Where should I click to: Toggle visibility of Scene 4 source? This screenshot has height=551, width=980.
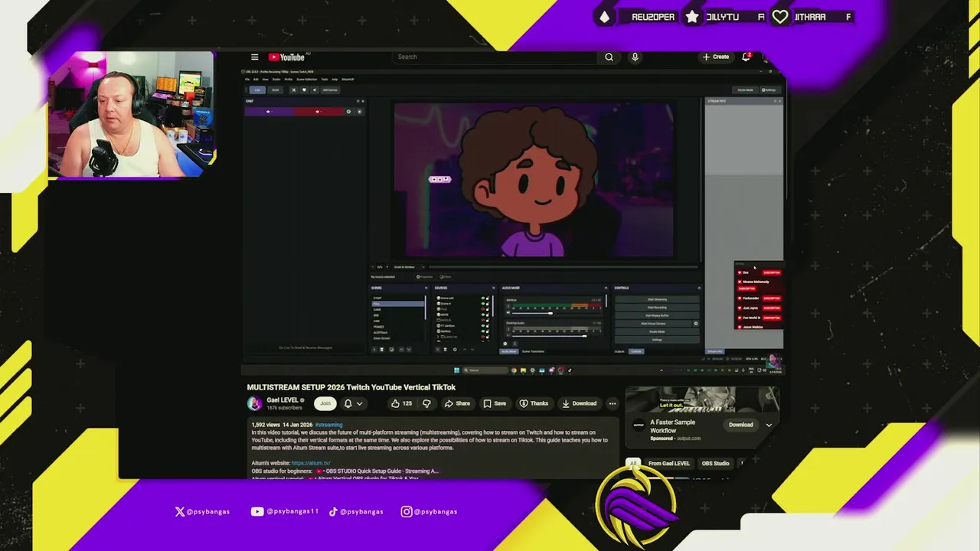pyautogui.click(x=483, y=304)
